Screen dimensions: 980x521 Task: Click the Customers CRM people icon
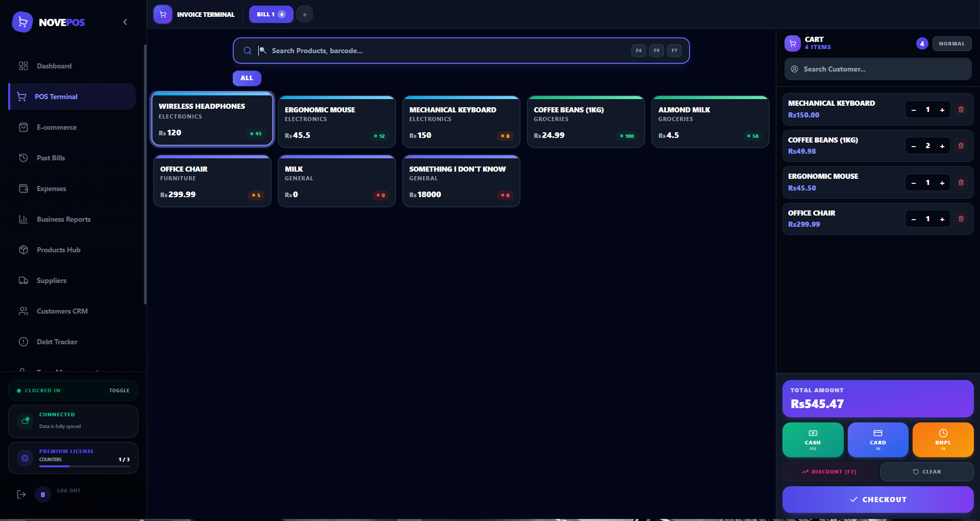(23, 311)
